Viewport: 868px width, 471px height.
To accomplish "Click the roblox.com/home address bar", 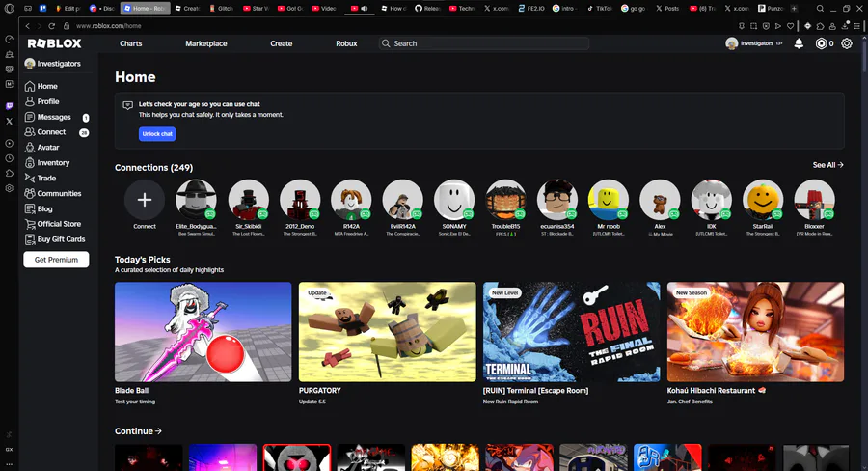I will tap(108, 25).
